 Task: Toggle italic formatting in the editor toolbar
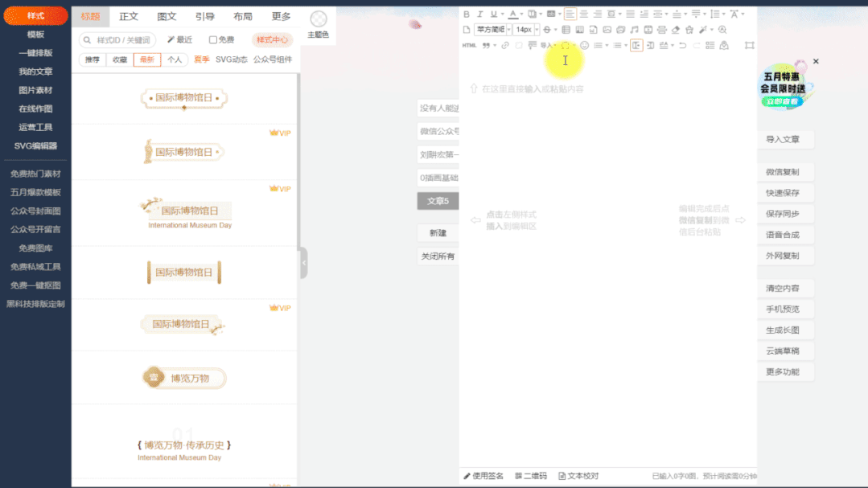tap(480, 14)
